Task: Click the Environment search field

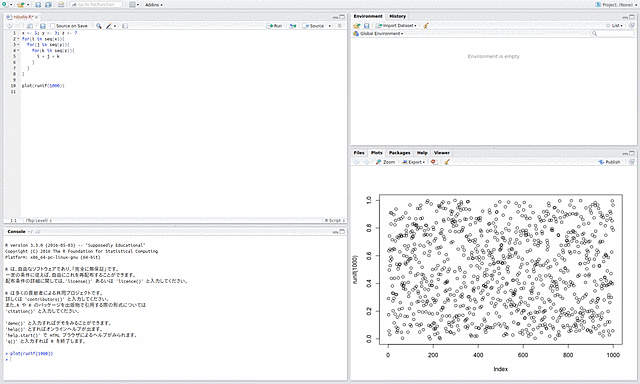Action: pyautogui.click(x=613, y=33)
